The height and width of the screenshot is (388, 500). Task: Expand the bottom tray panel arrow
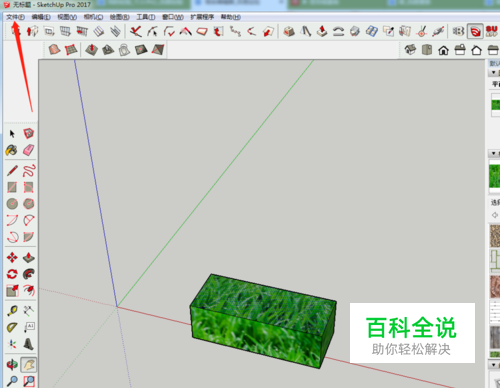pyautogui.click(x=493, y=365)
